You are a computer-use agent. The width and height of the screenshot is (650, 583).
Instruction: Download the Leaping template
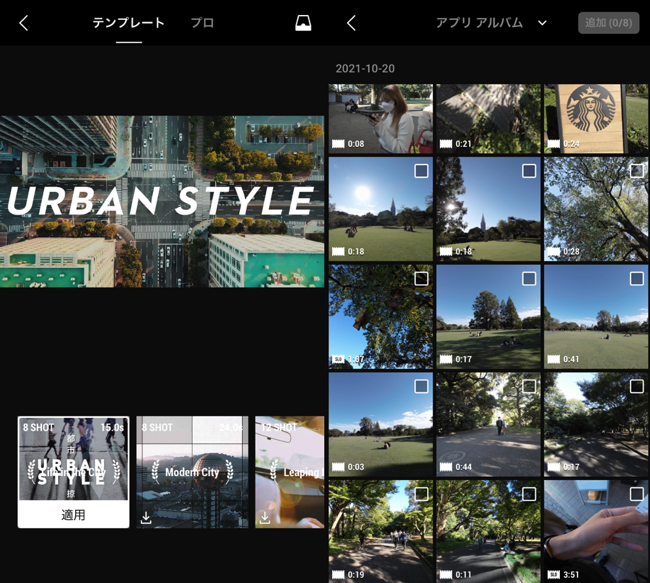coord(265,517)
